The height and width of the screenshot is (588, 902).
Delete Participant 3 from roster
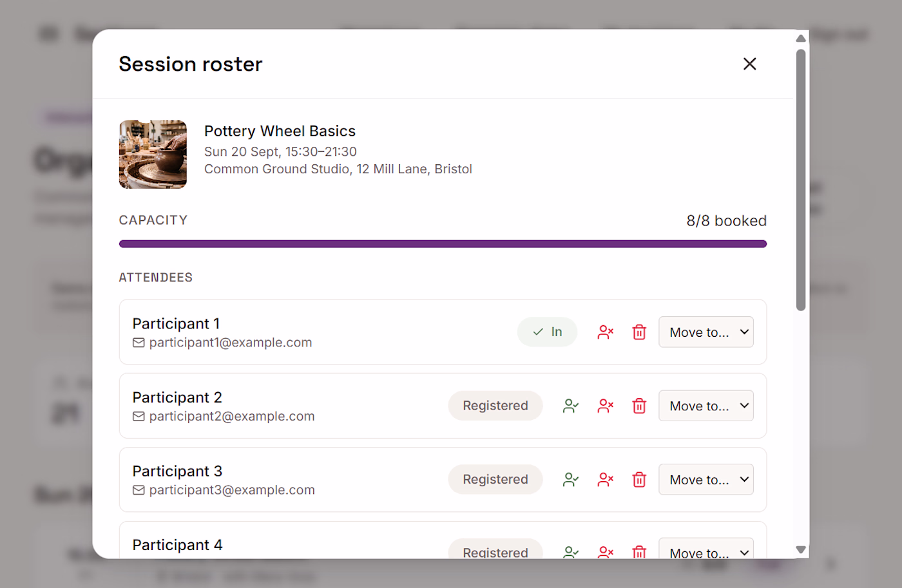pyautogui.click(x=639, y=480)
